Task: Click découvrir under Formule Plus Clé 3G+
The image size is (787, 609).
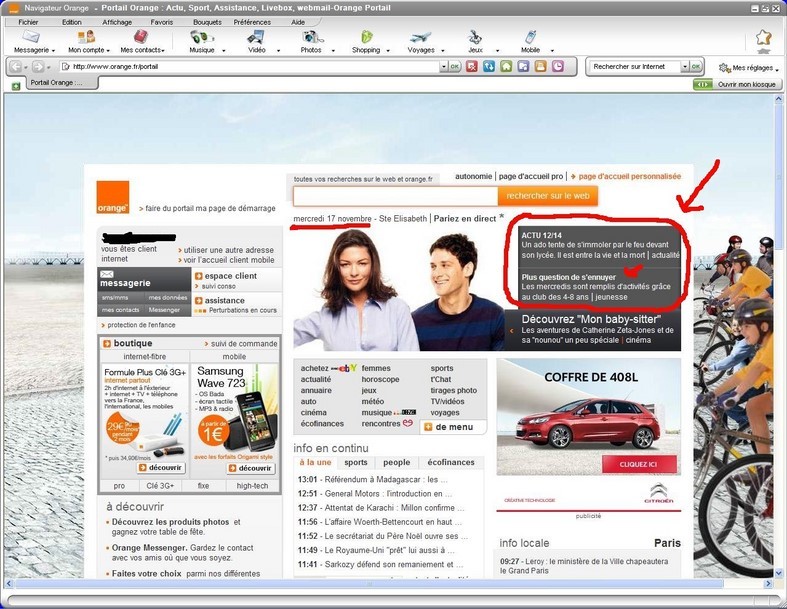Action: 161,467
